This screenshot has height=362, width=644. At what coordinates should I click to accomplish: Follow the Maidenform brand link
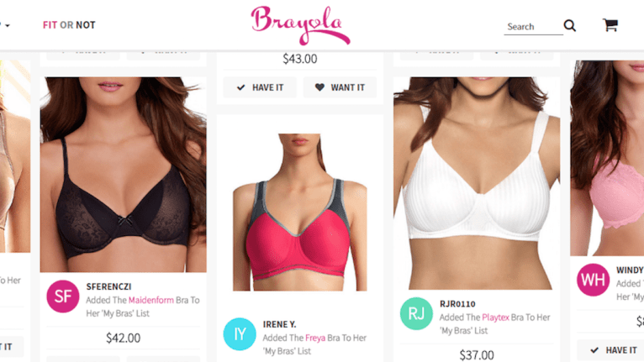point(151,300)
